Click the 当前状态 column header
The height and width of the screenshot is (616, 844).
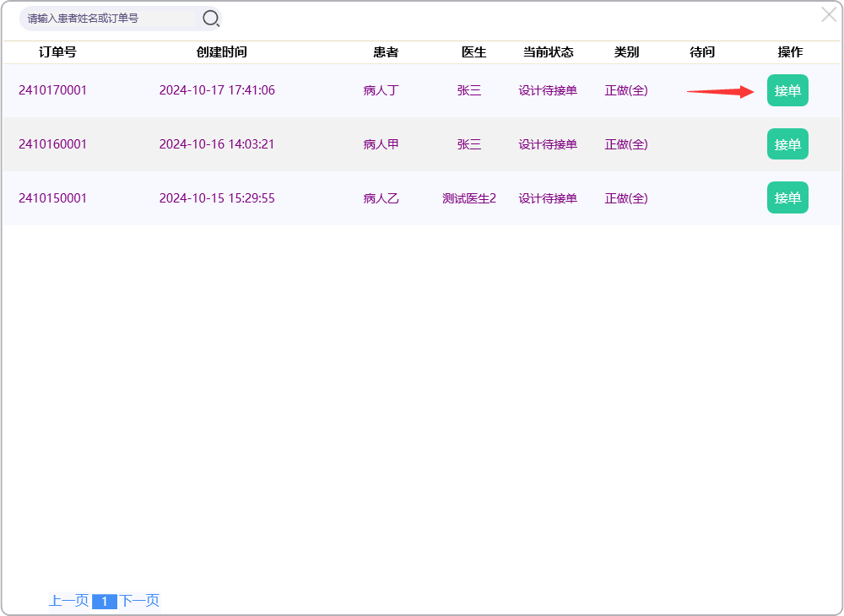pyautogui.click(x=548, y=52)
